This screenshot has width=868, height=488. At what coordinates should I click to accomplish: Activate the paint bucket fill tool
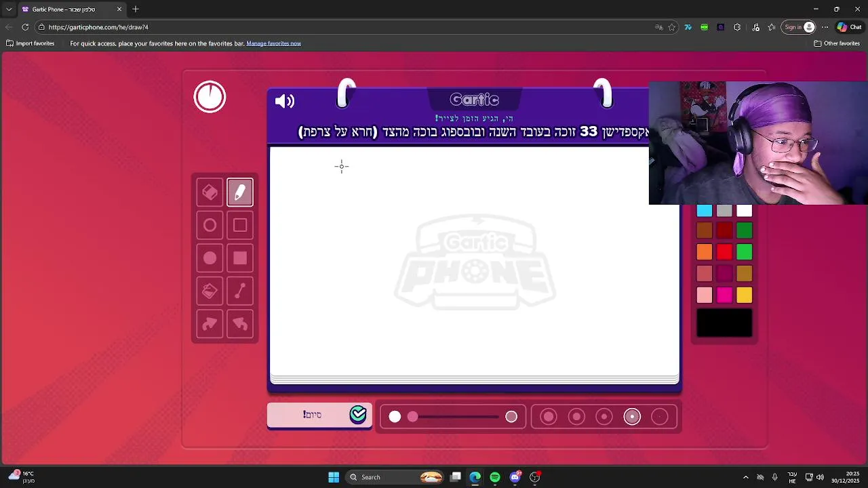click(x=210, y=291)
